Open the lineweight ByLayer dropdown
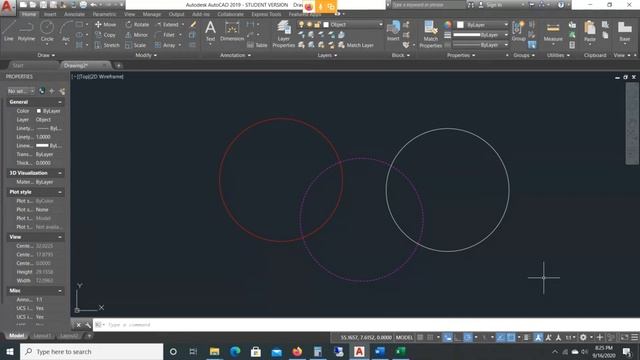This screenshot has height=360, width=640. pos(481,35)
